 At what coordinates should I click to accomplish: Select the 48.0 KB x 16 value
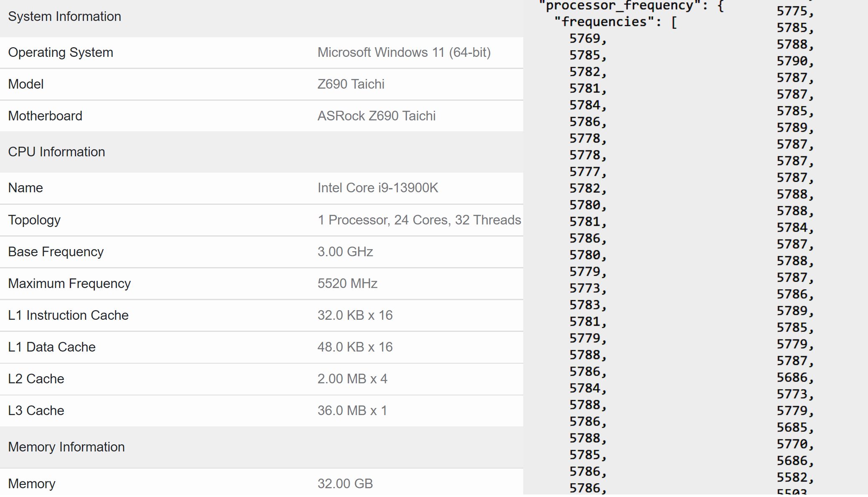tap(355, 347)
